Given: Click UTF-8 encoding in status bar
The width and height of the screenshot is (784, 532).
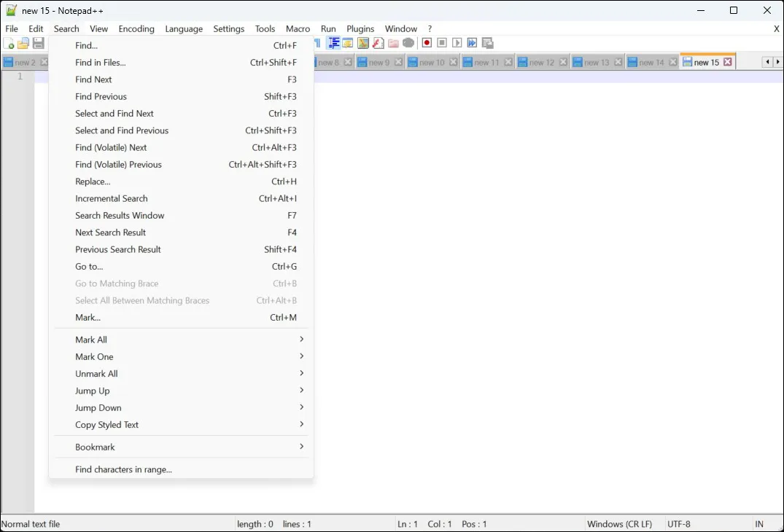Looking at the screenshot, I should tap(678, 524).
